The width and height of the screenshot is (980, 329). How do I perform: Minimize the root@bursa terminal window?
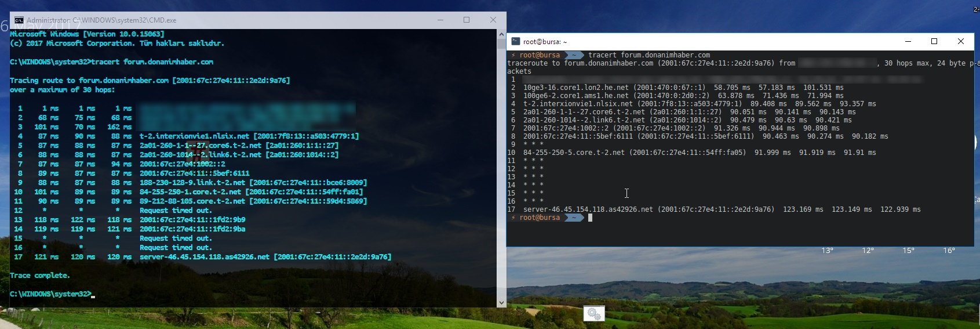908,41
